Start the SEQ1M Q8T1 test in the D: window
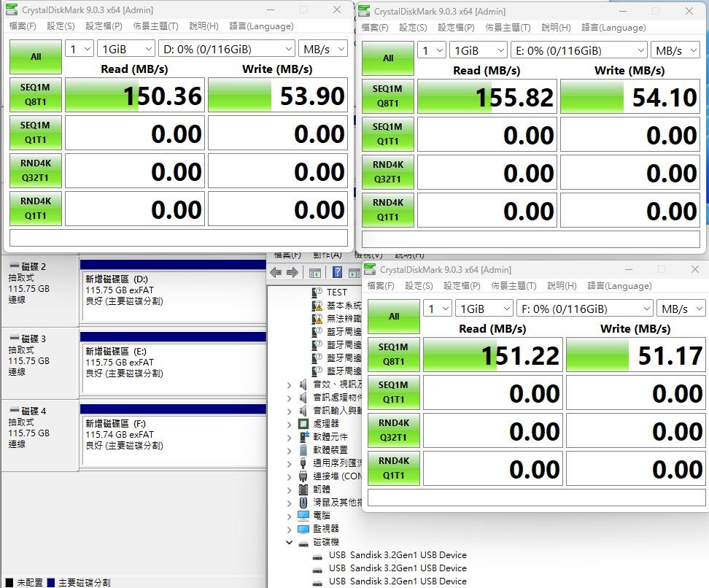The image size is (709, 588). tap(36, 95)
